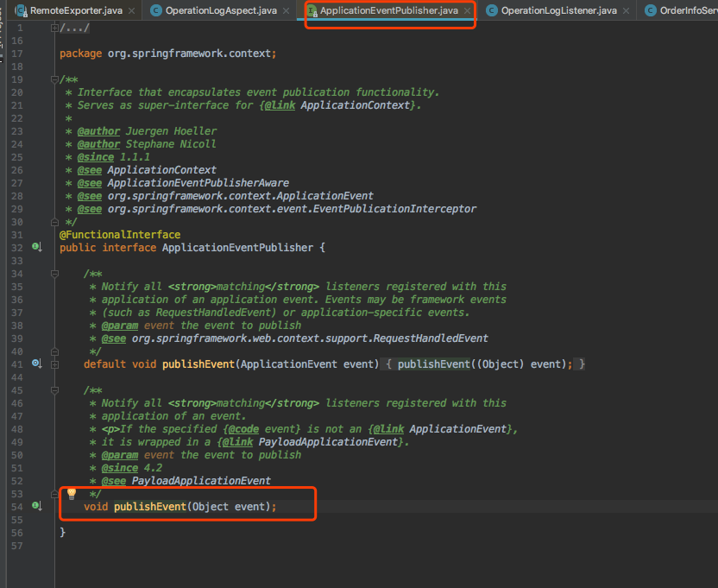Click the PayloadApplicationEvent reference on the @see line
Screen dimensions: 718x588
click(201, 481)
